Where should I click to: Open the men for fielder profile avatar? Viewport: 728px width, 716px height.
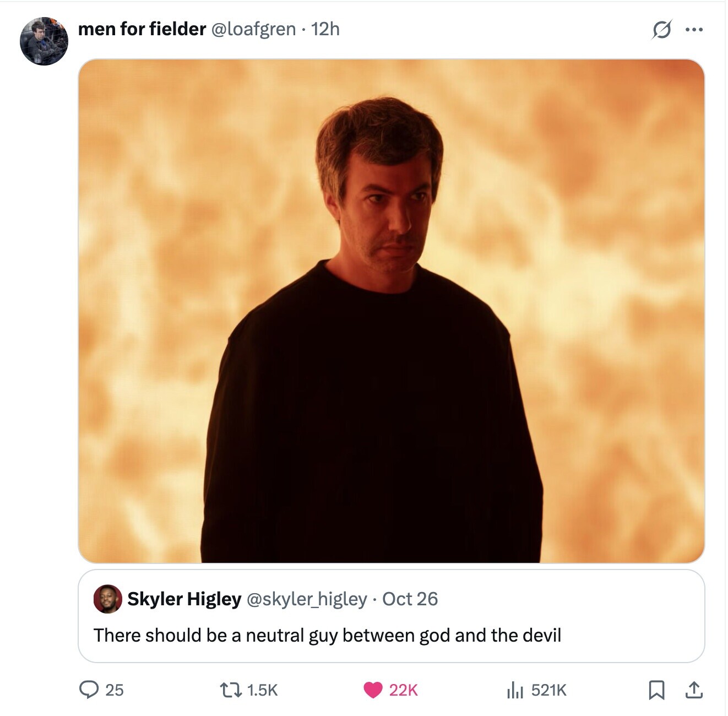44,41
